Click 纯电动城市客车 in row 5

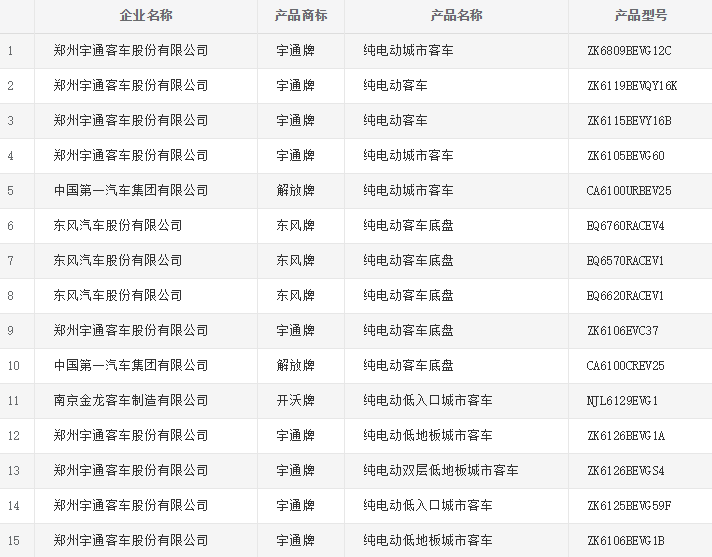pos(408,190)
